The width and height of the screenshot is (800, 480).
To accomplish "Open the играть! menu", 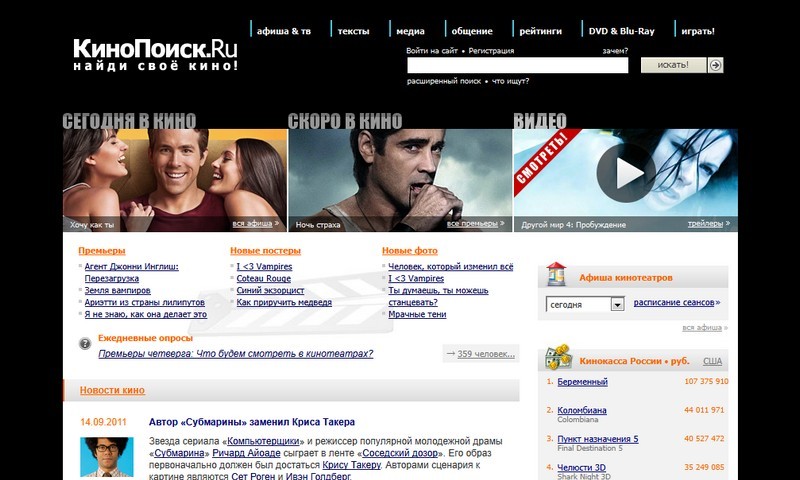I will click(x=698, y=31).
